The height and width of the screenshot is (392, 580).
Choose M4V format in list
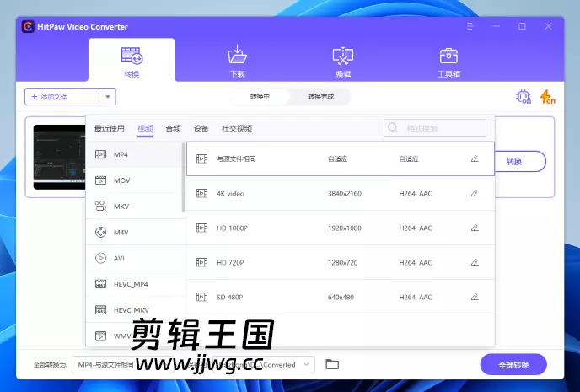click(134, 232)
